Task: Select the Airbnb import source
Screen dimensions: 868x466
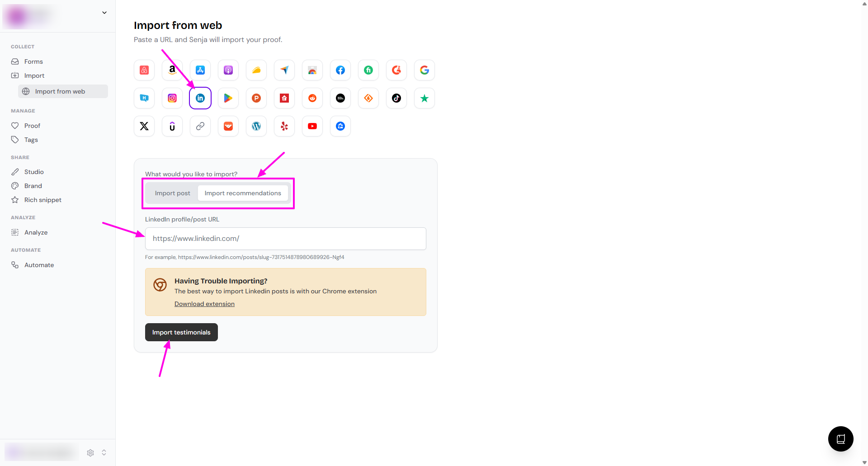Action: pyautogui.click(x=144, y=70)
